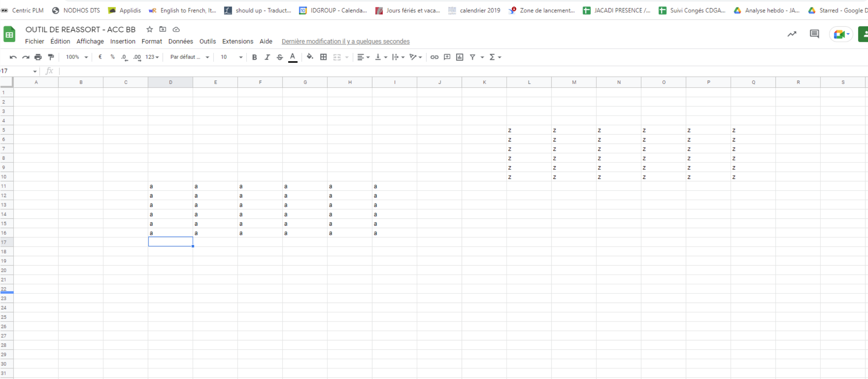Open the Données menu

(x=180, y=41)
